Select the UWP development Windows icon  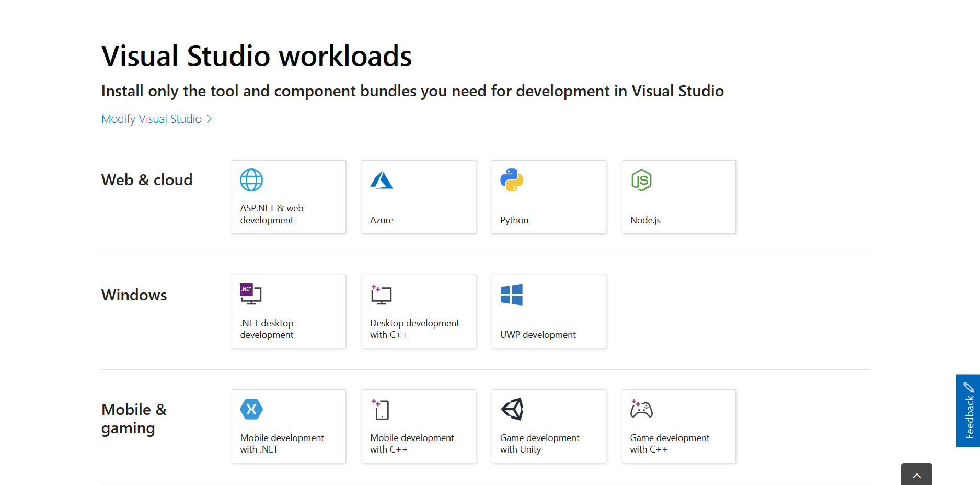[511, 295]
